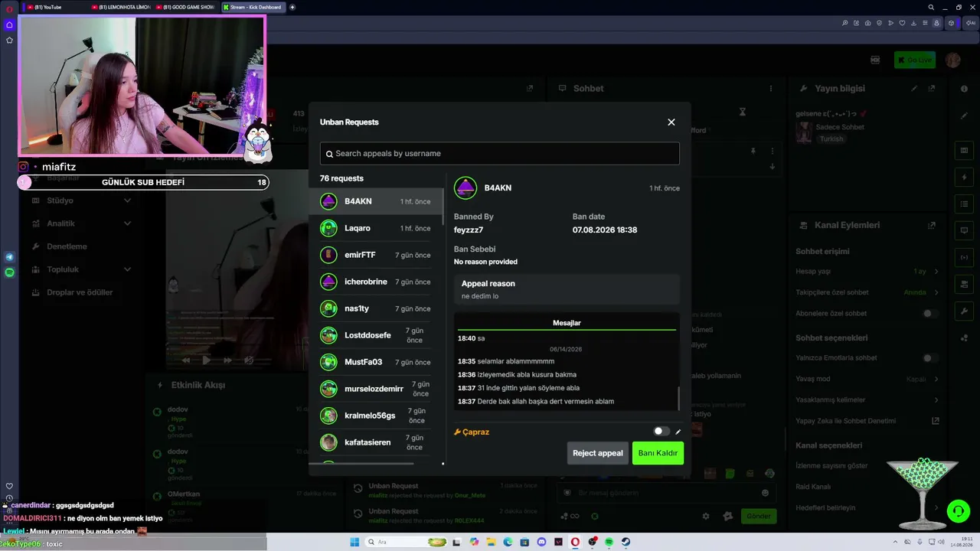The image size is (980, 551).
Task: Toggle Abonelere özel sohbet
Action: [930, 314]
